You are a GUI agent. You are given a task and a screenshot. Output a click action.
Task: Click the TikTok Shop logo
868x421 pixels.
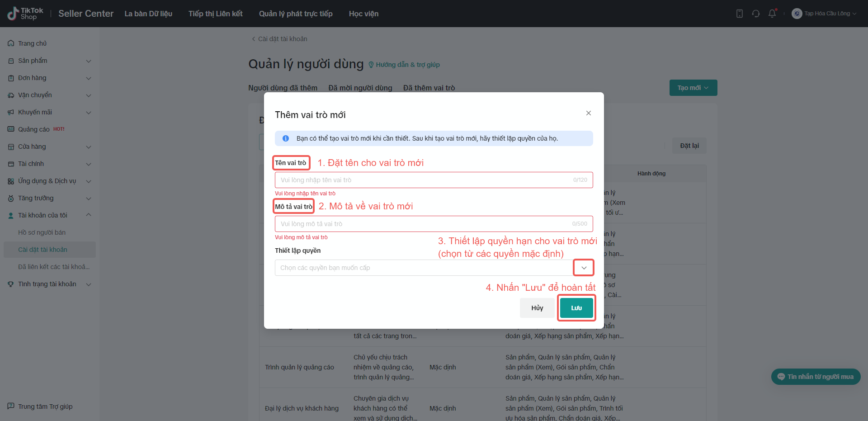point(25,14)
